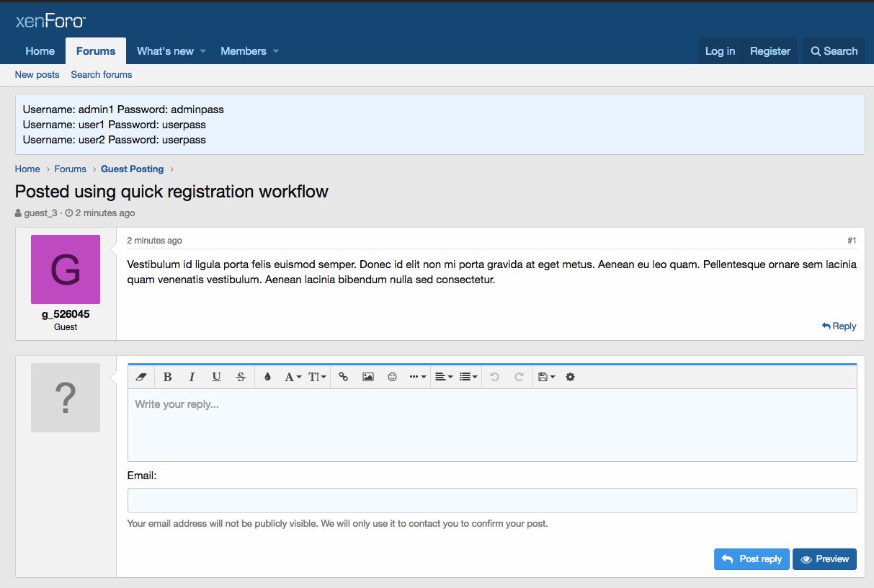Toggle underline formatting in the toolbar

216,377
